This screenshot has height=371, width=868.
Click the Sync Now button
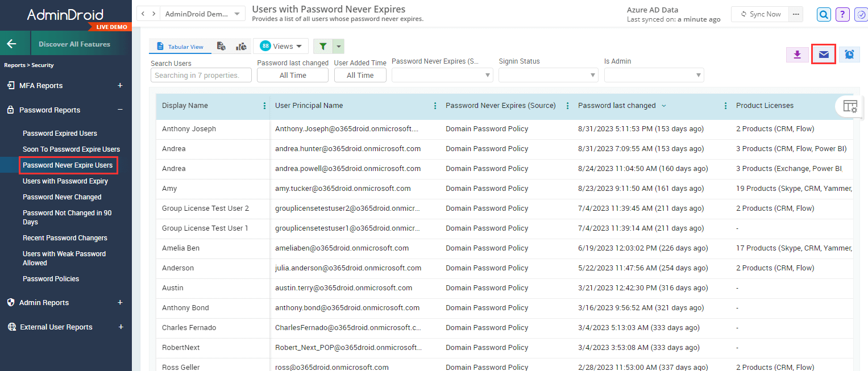[759, 14]
